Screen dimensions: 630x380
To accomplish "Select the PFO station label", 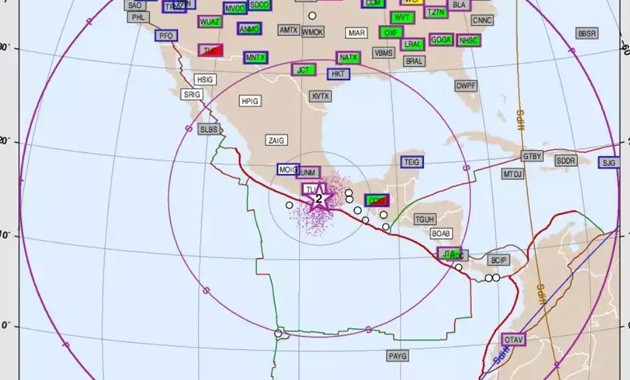I will click(x=166, y=36).
